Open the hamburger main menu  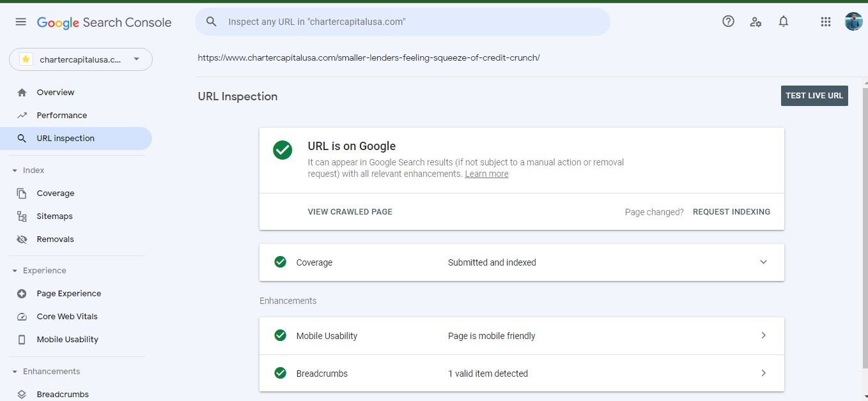click(20, 22)
